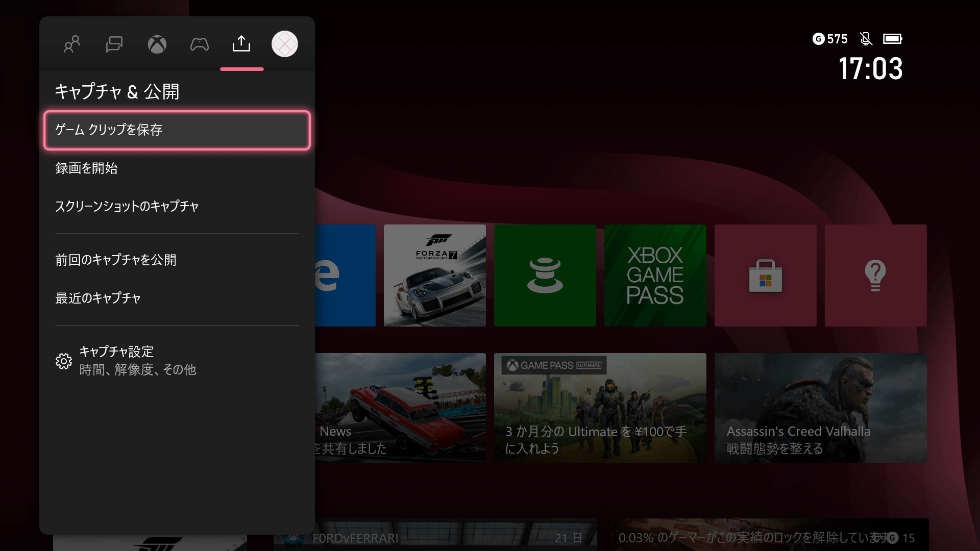980x551 pixels.
Task: Open the Forza Horizon News card
Action: click(x=401, y=408)
